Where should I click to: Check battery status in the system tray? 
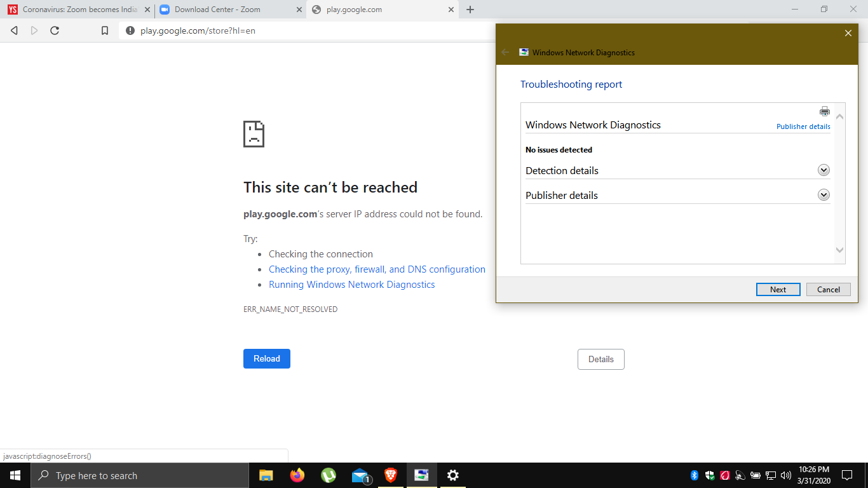click(756, 475)
